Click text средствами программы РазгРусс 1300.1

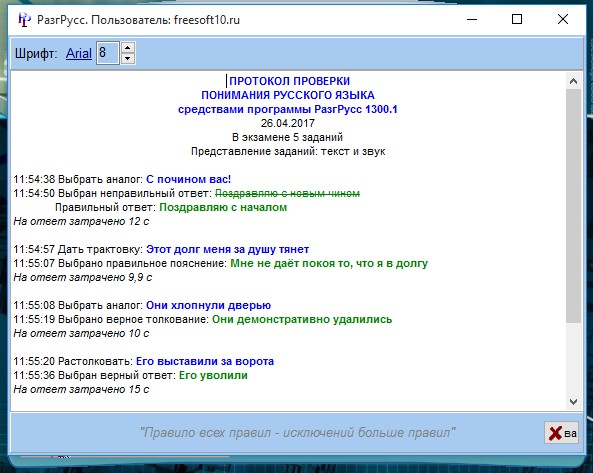tap(288, 109)
